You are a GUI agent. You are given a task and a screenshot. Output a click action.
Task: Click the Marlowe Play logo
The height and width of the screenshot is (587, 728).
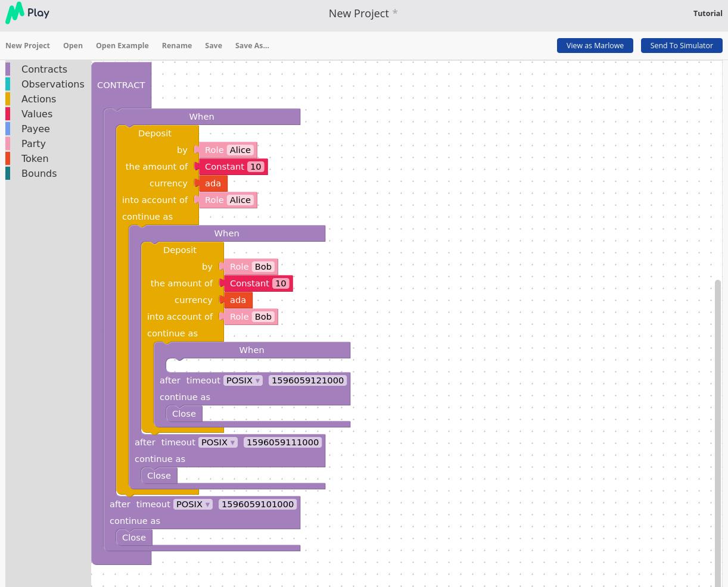pyautogui.click(x=27, y=13)
